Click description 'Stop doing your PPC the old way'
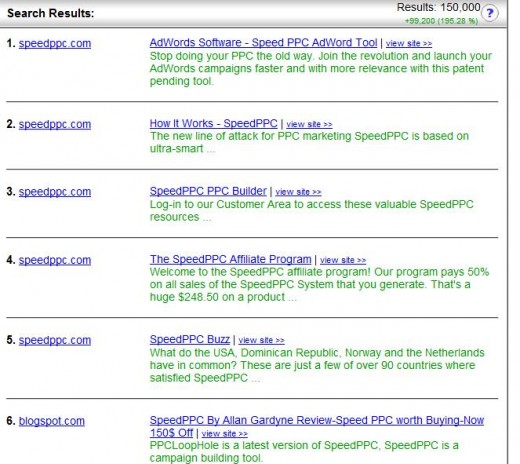 tap(321, 69)
